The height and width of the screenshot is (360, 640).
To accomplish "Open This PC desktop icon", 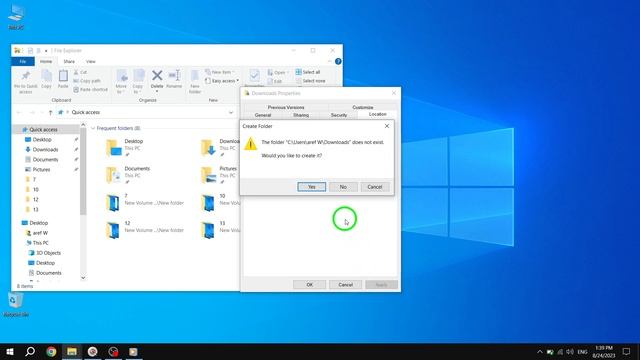I will coord(16,18).
